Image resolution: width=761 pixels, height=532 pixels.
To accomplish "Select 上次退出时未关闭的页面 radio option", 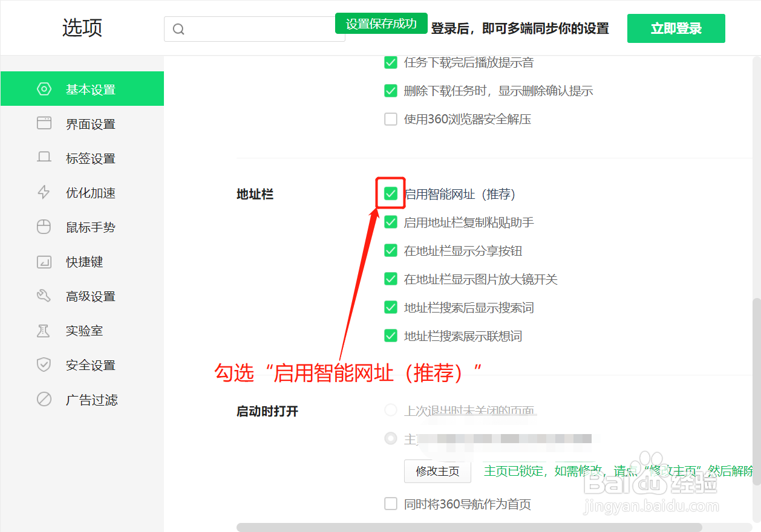I will (x=390, y=409).
